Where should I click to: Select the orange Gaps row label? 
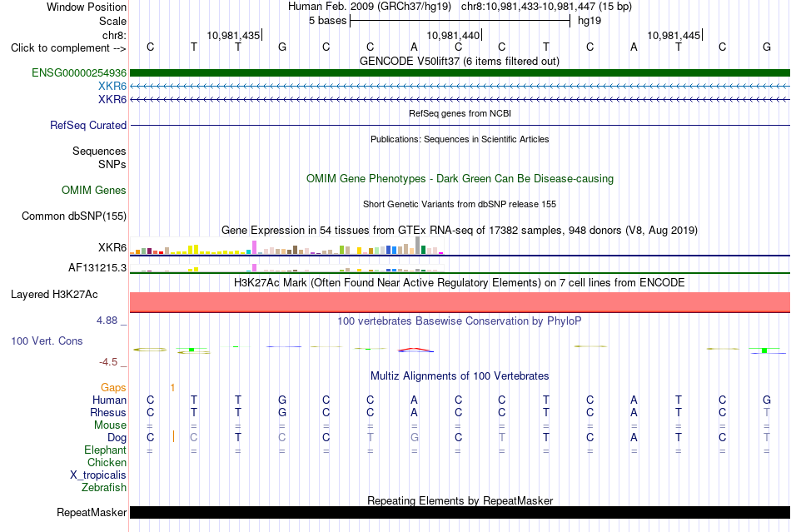[113, 387]
